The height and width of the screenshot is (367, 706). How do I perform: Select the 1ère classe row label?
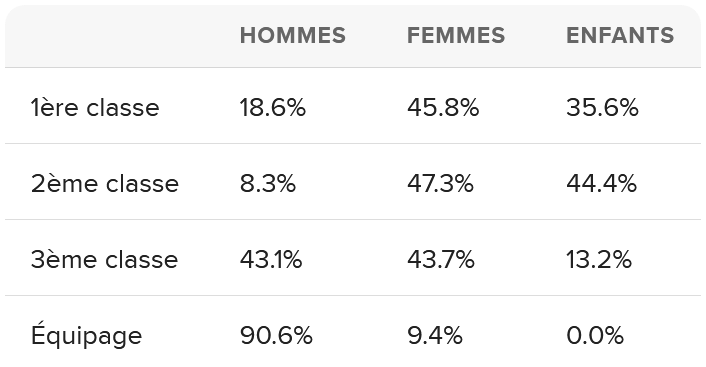click(95, 108)
